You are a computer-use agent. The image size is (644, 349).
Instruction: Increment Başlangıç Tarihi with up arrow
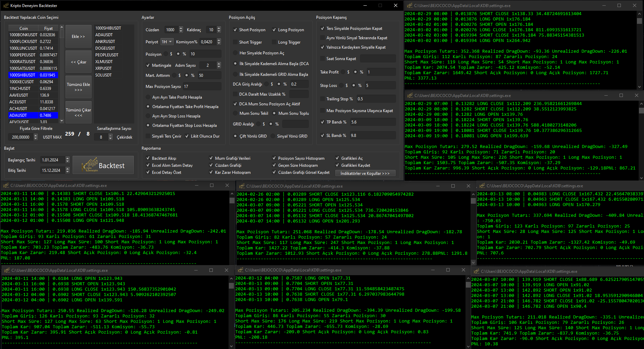coord(67,158)
